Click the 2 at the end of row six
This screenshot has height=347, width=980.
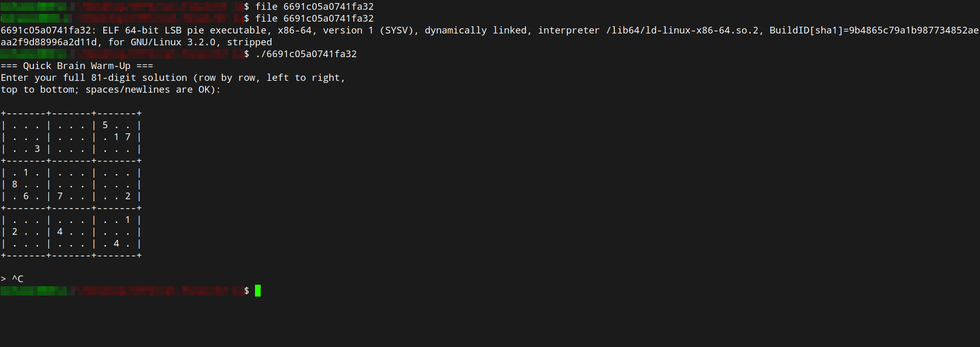128,196
